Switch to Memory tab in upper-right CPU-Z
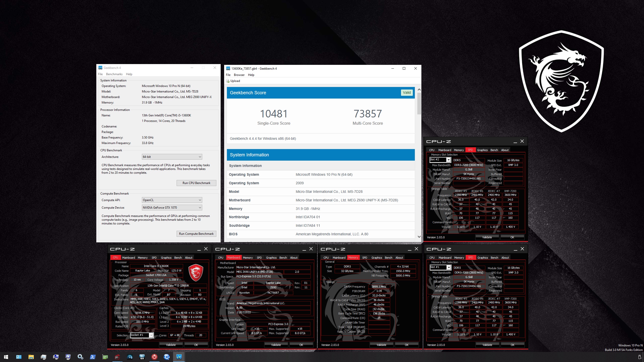The width and height of the screenshot is (644, 362). [459, 150]
